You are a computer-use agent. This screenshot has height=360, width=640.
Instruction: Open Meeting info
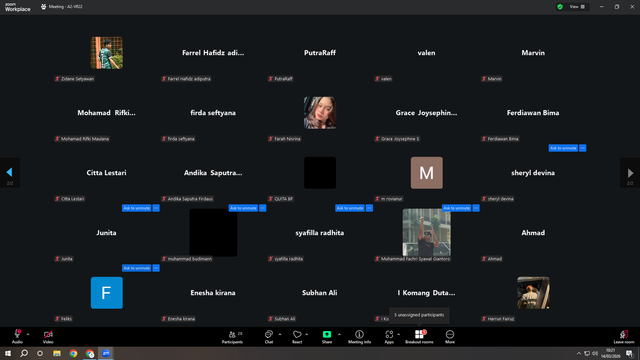point(359,336)
